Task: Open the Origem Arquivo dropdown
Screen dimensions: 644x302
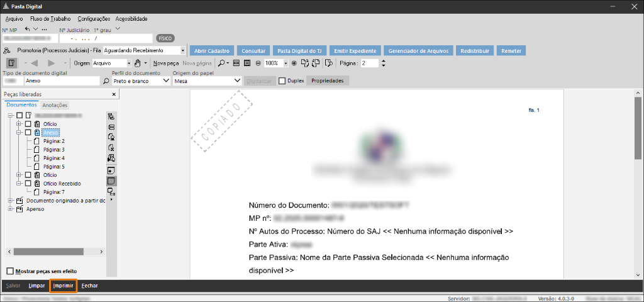Action: [x=128, y=64]
